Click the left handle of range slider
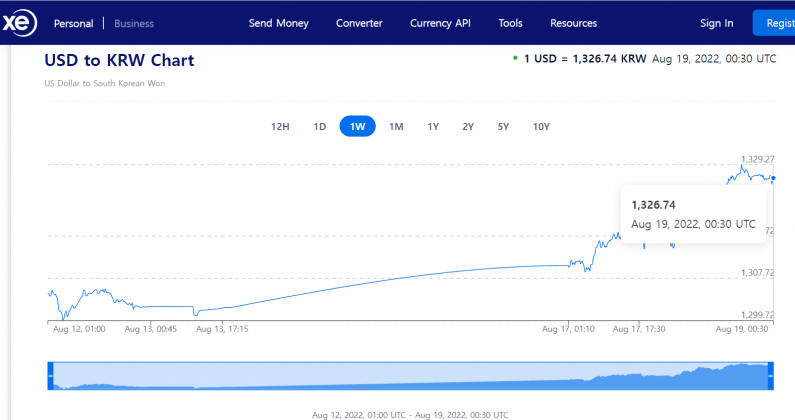The image size is (795, 420). (x=50, y=376)
